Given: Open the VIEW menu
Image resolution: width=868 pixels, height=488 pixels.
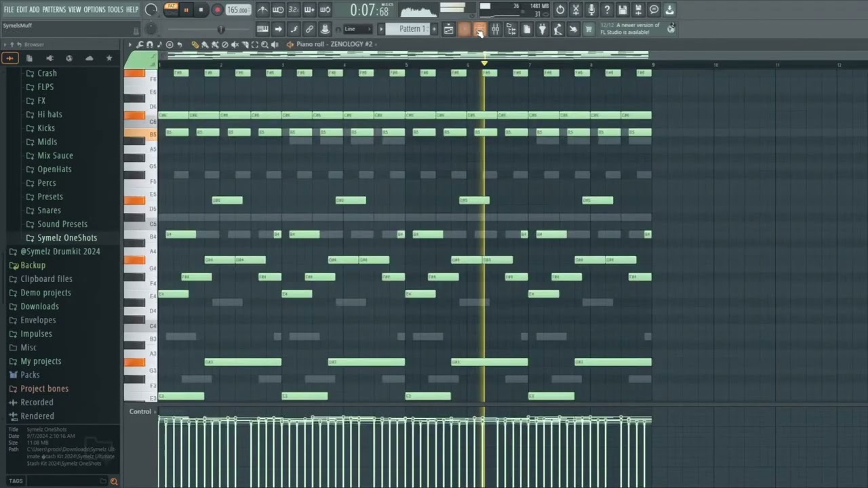Looking at the screenshot, I should pos(75,9).
